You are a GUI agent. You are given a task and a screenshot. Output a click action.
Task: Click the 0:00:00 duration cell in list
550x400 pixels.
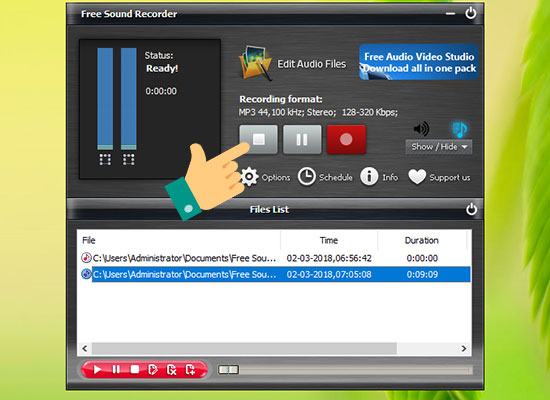[422, 258]
